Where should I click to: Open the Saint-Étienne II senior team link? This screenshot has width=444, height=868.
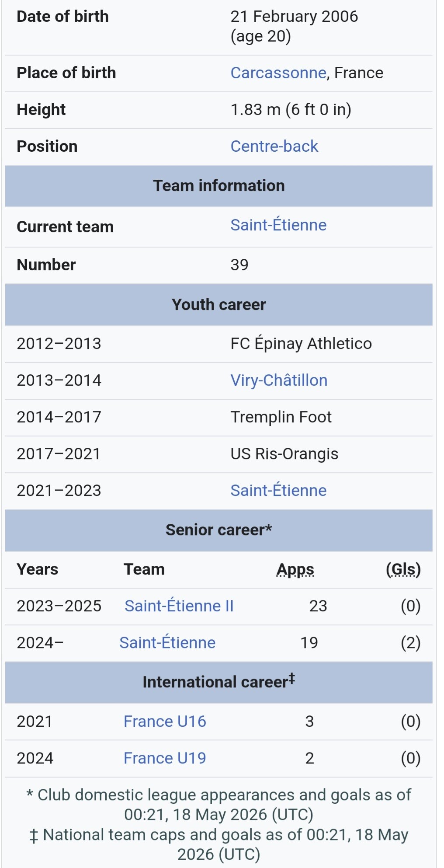pos(179,606)
